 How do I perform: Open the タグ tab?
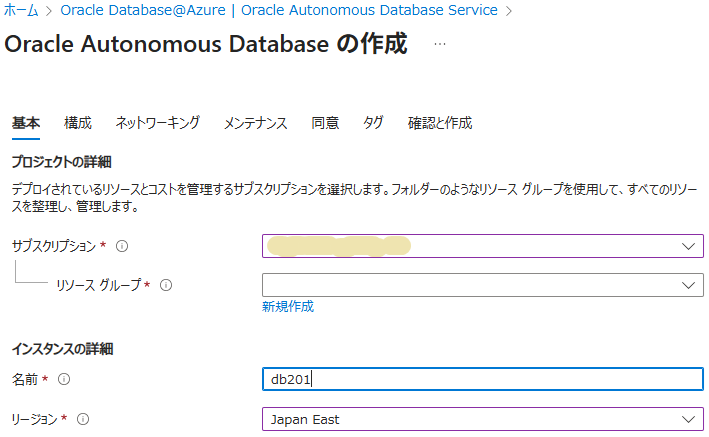click(x=373, y=123)
